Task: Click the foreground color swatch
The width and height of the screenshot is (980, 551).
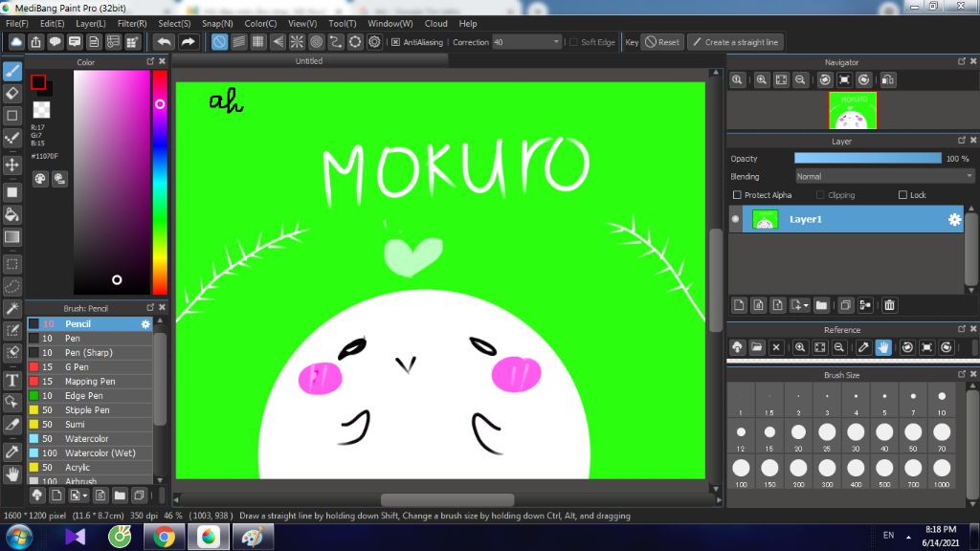Action: 38,82
